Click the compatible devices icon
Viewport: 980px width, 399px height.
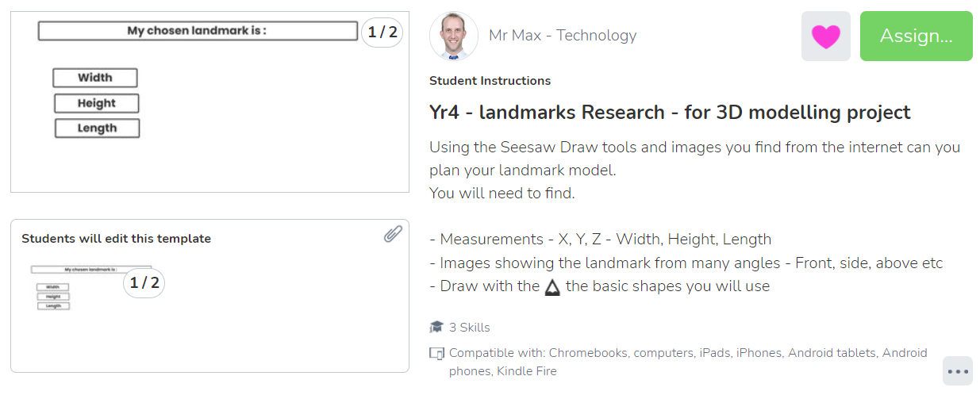coord(436,354)
